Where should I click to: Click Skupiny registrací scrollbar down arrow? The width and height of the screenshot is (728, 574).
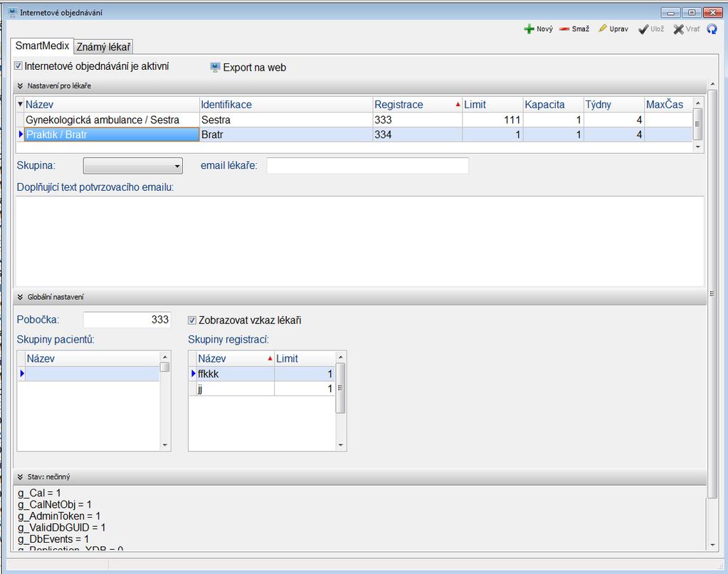pos(341,445)
